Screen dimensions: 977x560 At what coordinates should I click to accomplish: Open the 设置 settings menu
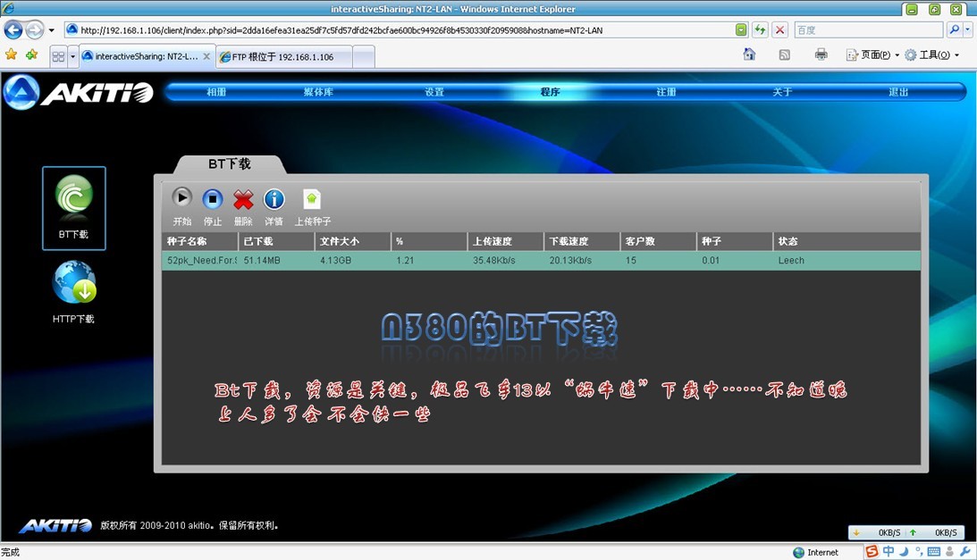(x=434, y=92)
